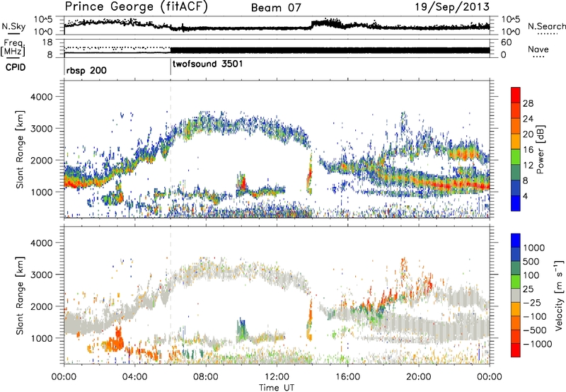The width and height of the screenshot is (566, 392).
Task: Click the 'N.Search' legend label
Action: click(x=546, y=26)
